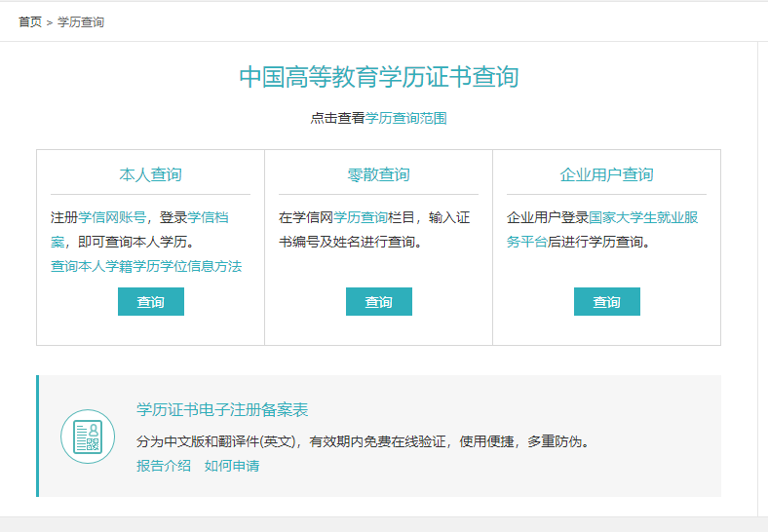Image resolution: width=768 pixels, height=532 pixels.
Task: Click 学历查询 in the breadcrumb
Action: click(81, 22)
